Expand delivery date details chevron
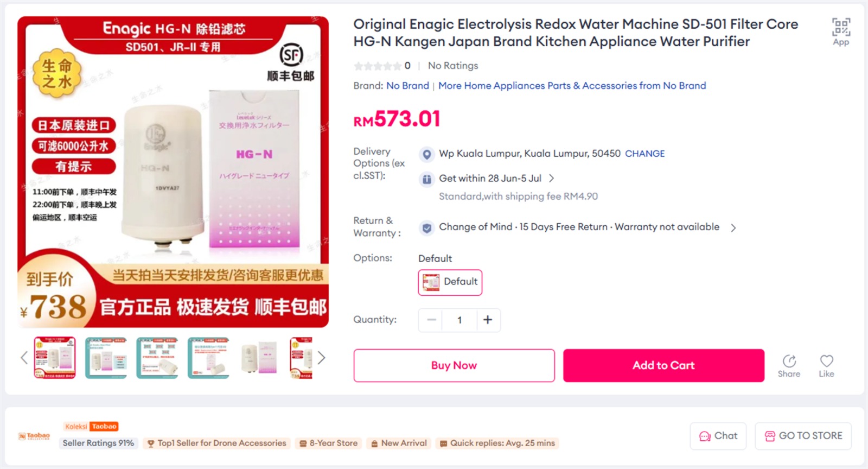868x469 pixels. (551, 178)
